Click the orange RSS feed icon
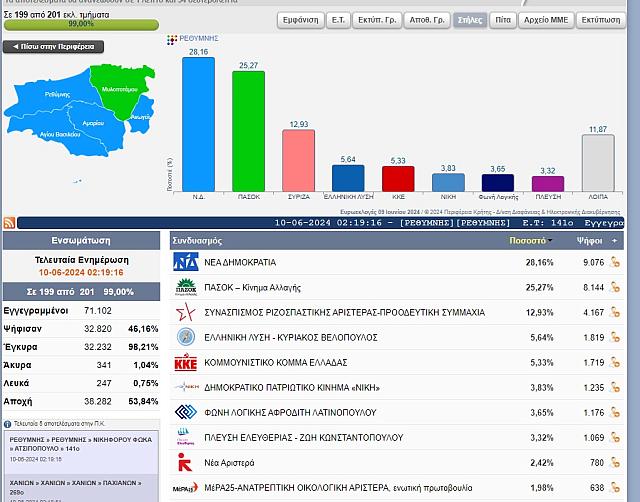The image size is (640, 502). pyautogui.click(x=9, y=222)
